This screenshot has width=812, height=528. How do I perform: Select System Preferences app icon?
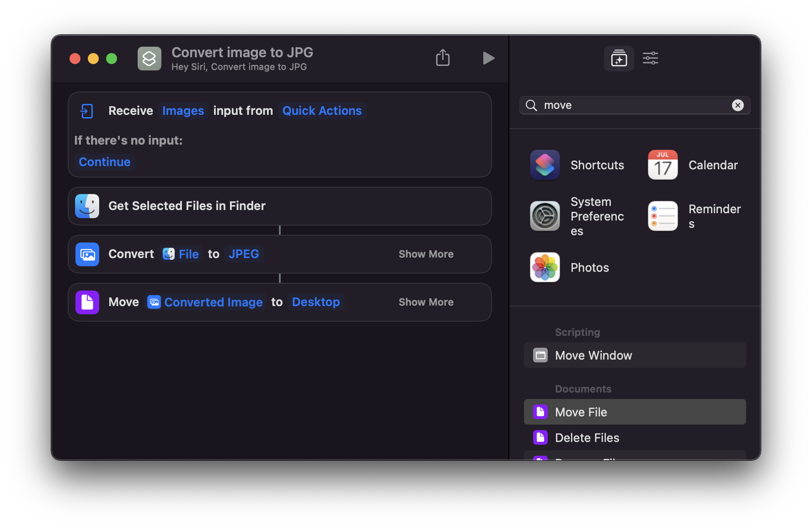(545, 216)
